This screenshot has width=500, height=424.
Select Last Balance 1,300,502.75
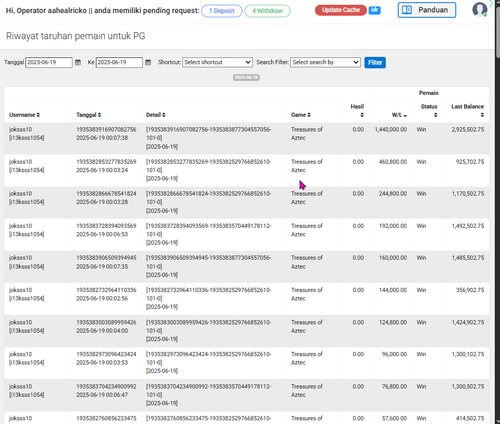point(468,387)
